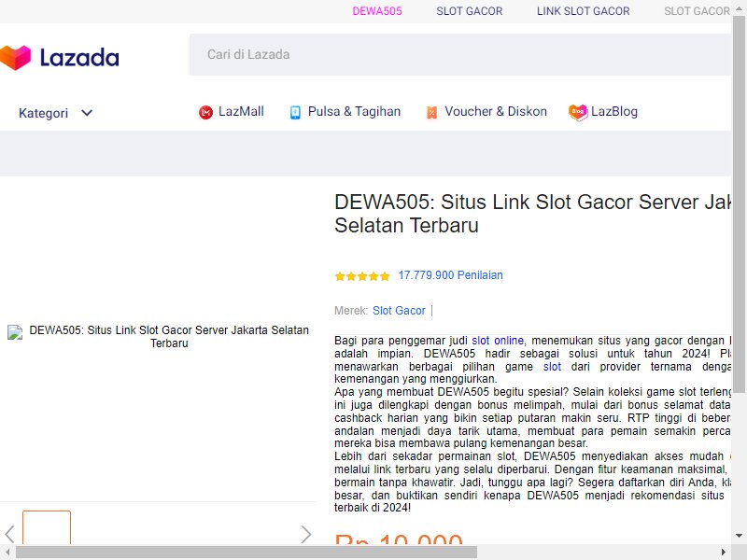Click the horizontal scrollbar left arrow

(x=7, y=553)
